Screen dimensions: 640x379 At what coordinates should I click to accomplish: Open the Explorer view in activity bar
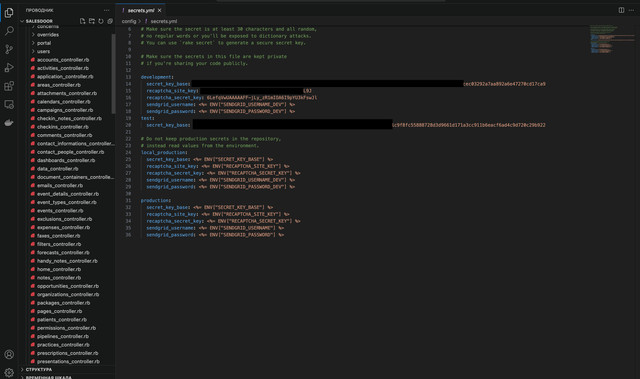(x=9, y=13)
